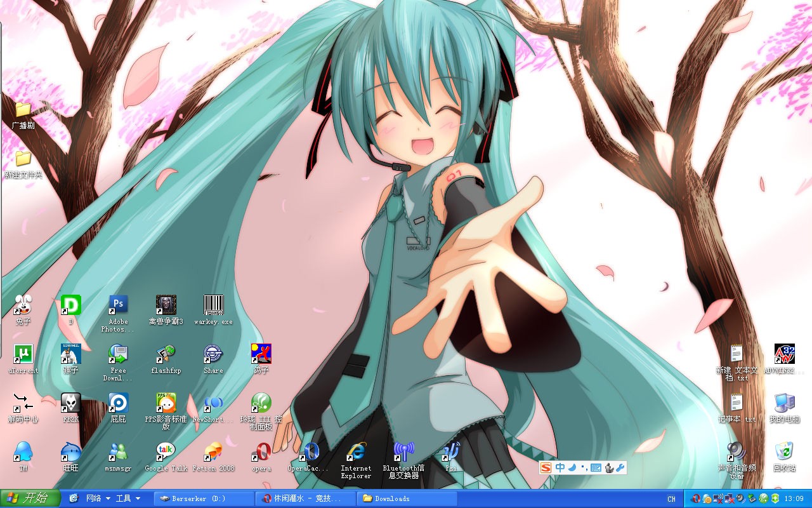Click the IME person account icon

click(x=609, y=468)
